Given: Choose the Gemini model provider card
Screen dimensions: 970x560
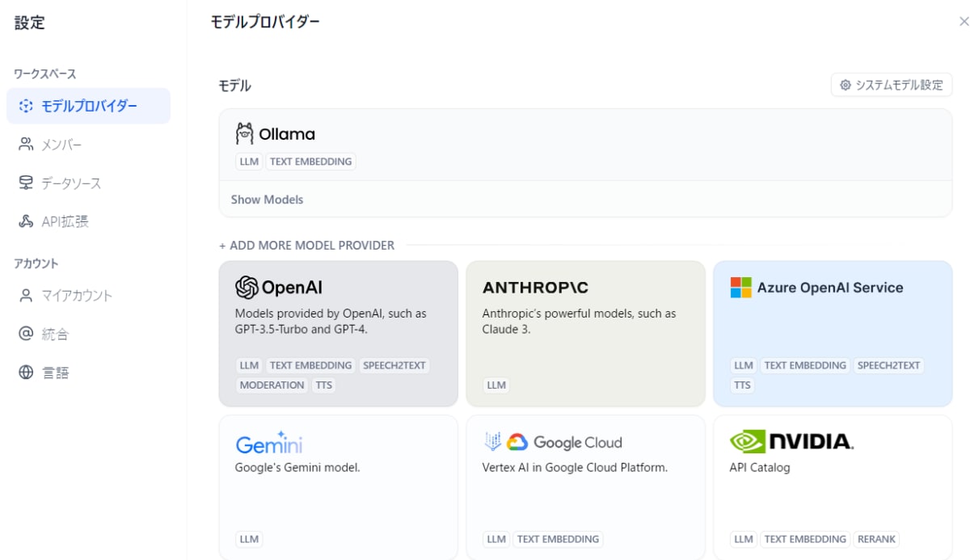Looking at the screenshot, I should pos(338,487).
